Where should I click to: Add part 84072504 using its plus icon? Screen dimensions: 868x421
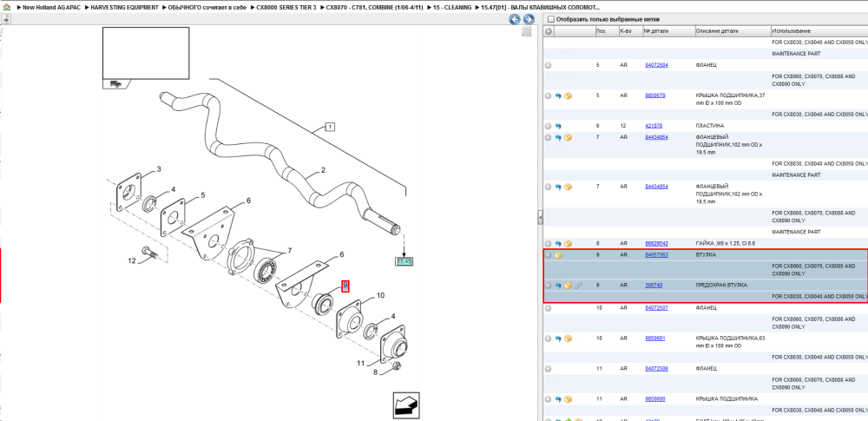(x=549, y=65)
